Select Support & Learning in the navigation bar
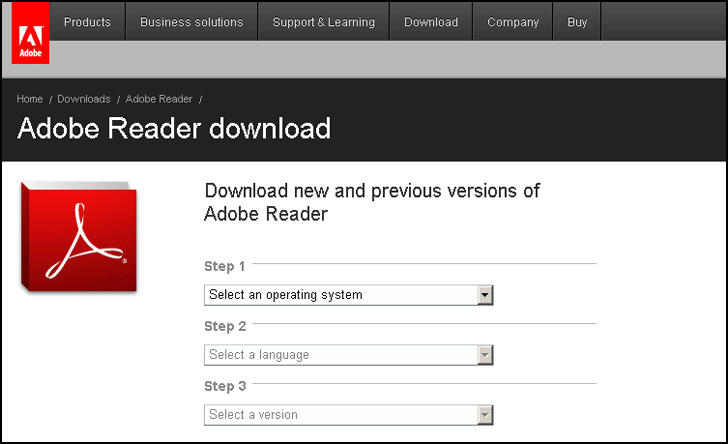 [x=323, y=22]
